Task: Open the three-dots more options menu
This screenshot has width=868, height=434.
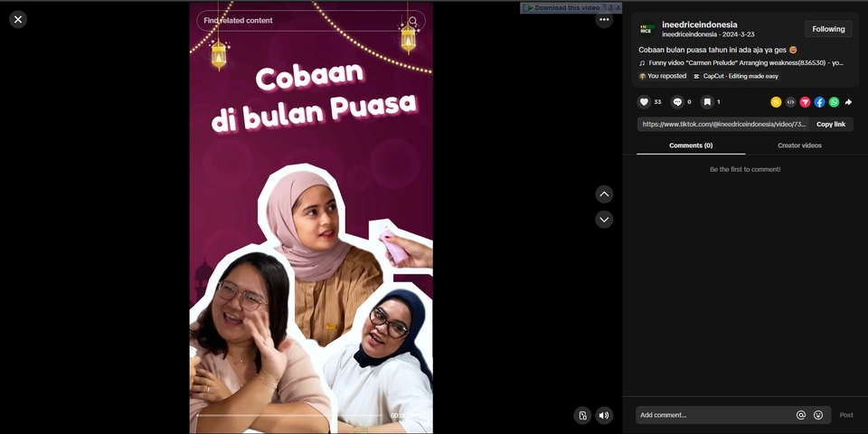Action: pyautogui.click(x=604, y=19)
